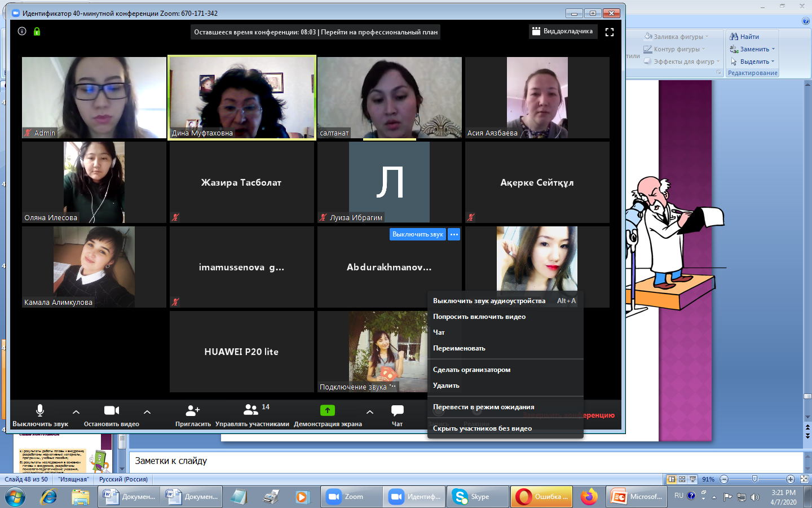Viewport: 812px width, 508px height.
Task: Click next slide double arrow in PowerPoint scrollbar
Action: 807,436
